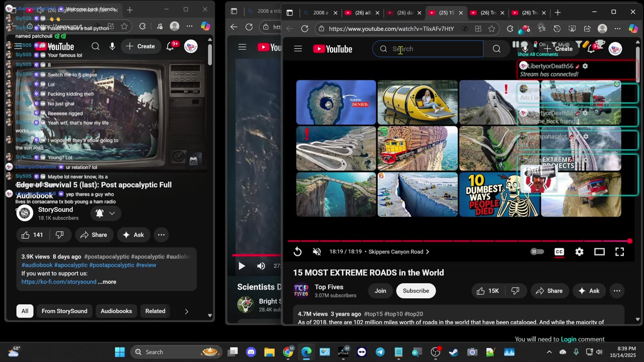Share the Edge of Survival audiobook

click(94, 235)
